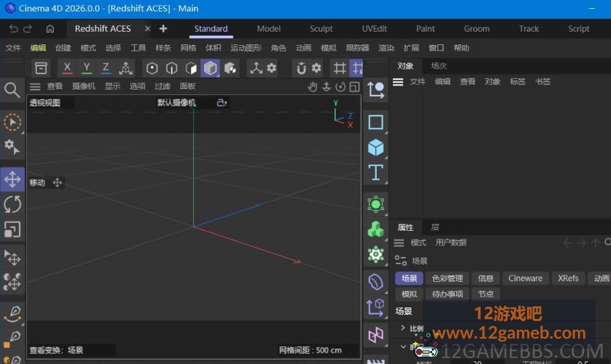Add a text spline with T icon
Screen dimensions: 611x364
375,173
